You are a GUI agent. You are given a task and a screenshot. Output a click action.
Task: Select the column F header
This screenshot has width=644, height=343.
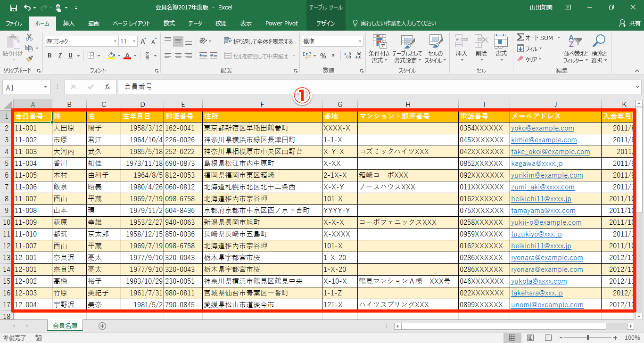pyautogui.click(x=262, y=104)
